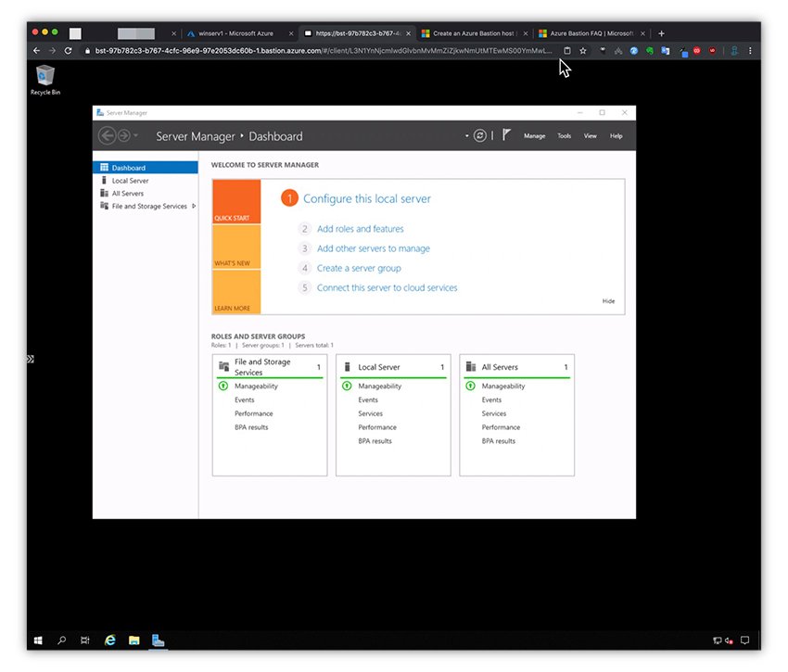Click the bastion address bar URL field
Viewport: 788px width, 672px height.
278,50
